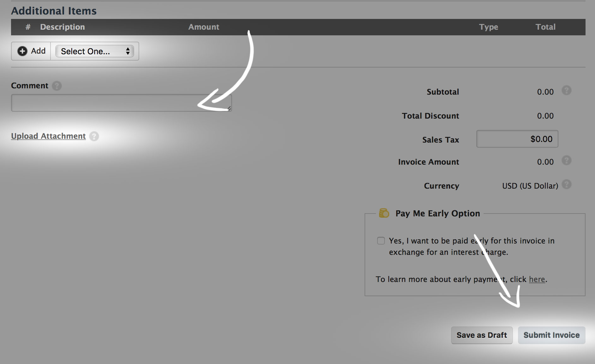Screen dimensions: 595x364
Task: Click the Add button with plus icon
Action: (x=31, y=51)
